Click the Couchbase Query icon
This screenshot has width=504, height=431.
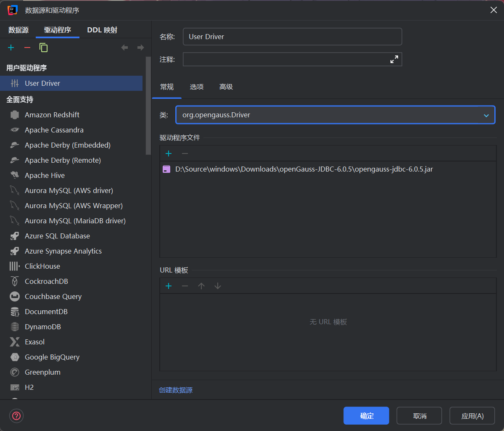tap(14, 296)
